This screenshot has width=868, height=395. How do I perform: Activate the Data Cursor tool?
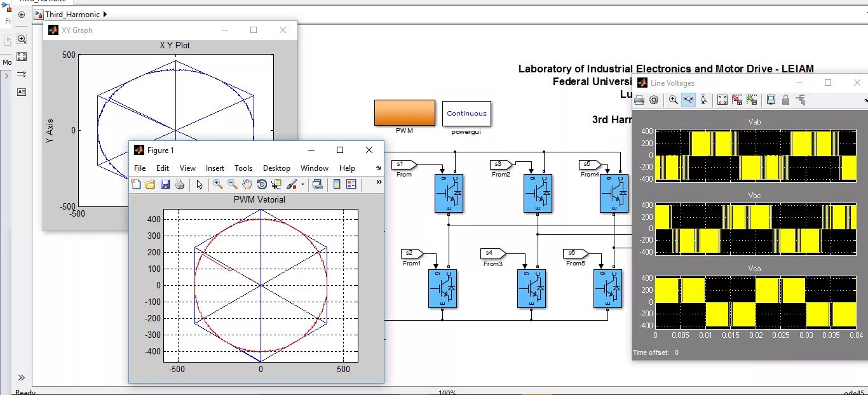click(276, 184)
